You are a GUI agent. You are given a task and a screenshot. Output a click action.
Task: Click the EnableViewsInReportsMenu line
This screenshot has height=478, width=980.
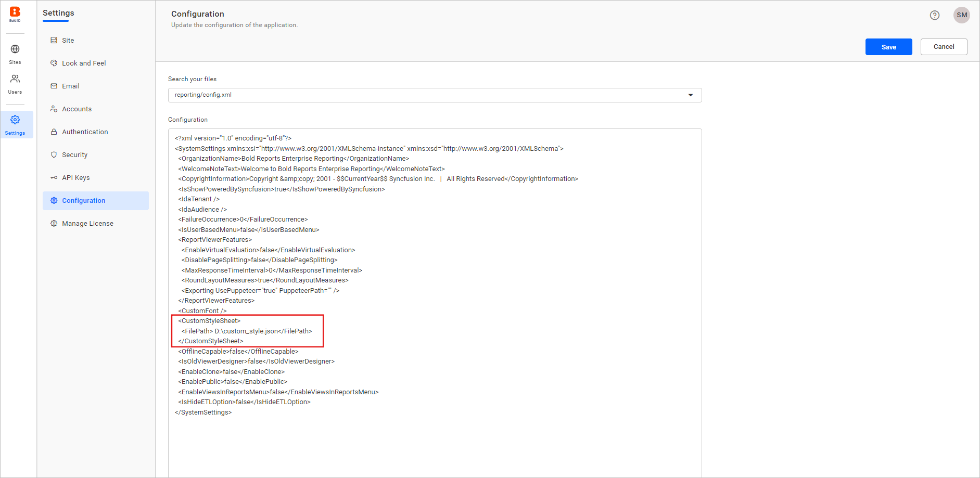point(278,392)
